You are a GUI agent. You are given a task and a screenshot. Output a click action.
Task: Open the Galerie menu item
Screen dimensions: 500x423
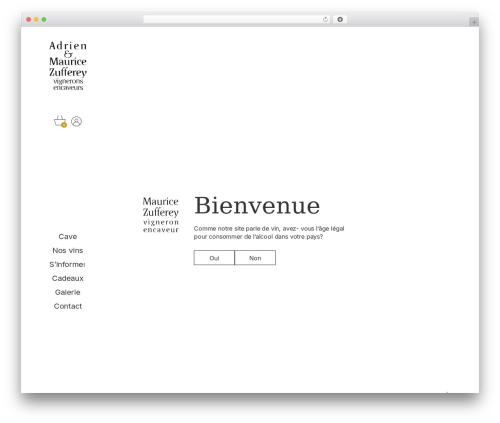68,292
